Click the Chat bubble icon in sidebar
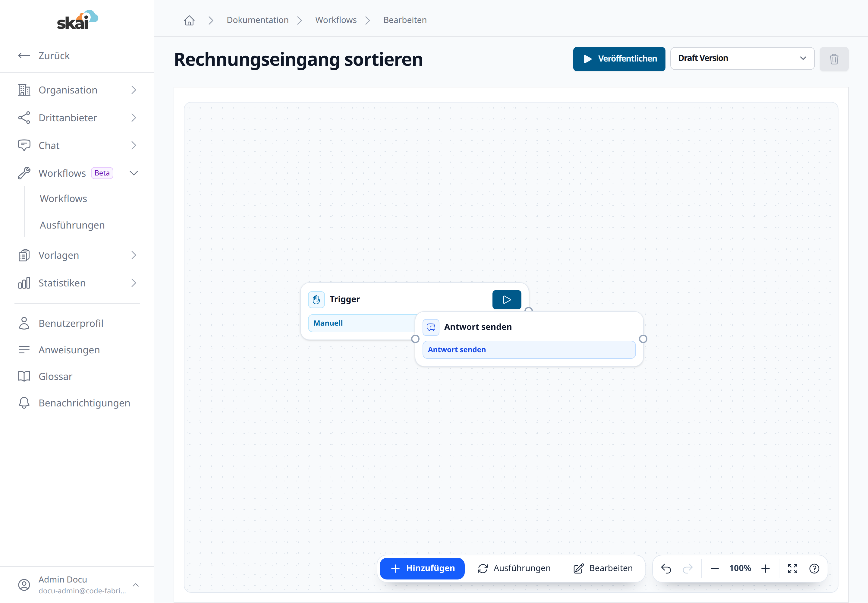This screenshot has width=868, height=603. (24, 145)
